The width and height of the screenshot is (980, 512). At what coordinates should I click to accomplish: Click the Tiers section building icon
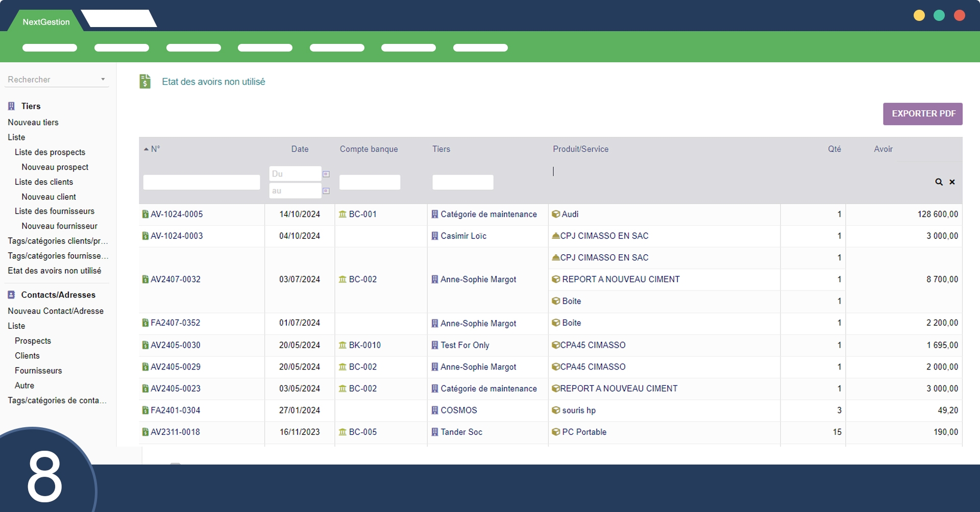[11, 106]
